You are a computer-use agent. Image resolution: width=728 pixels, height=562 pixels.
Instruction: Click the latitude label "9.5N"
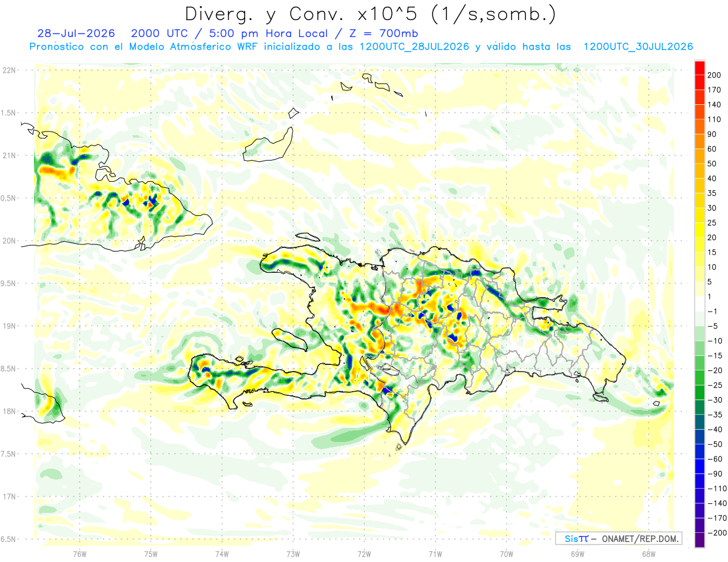click(x=9, y=284)
